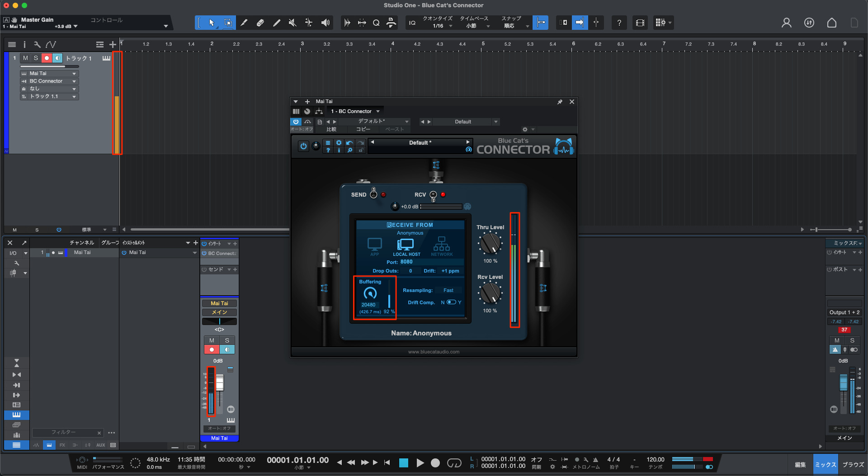Switch to ミックス mix view

(826, 465)
